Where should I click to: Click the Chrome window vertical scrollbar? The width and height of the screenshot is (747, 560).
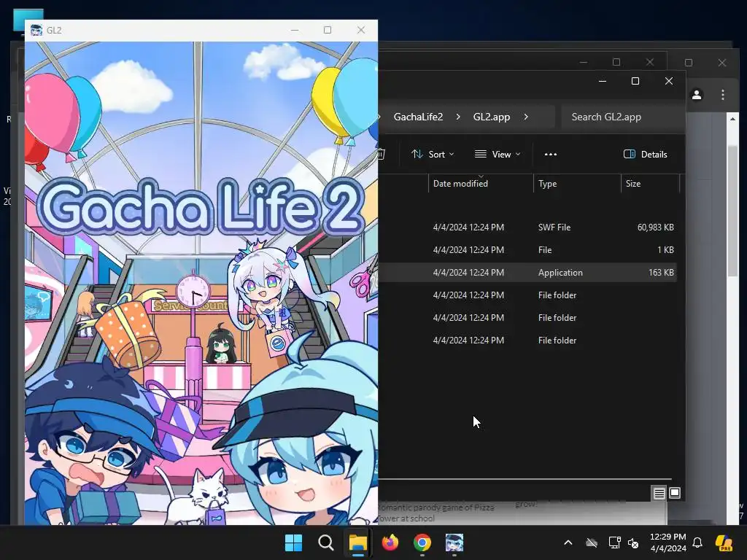tap(732, 209)
